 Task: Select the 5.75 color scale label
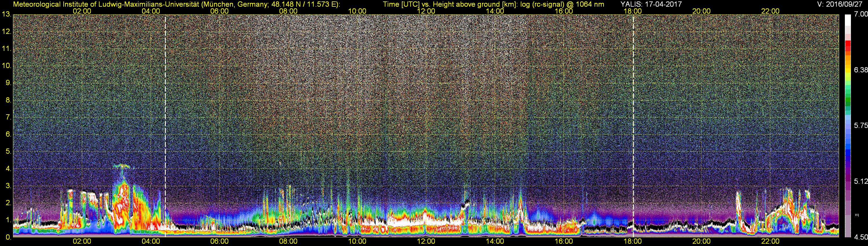[860, 125]
